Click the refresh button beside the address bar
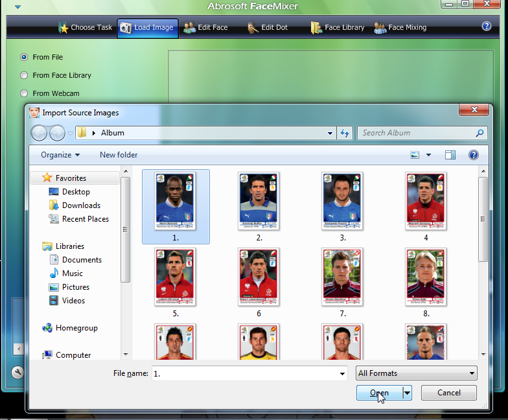508x420 pixels. pyautogui.click(x=345, y=133)
